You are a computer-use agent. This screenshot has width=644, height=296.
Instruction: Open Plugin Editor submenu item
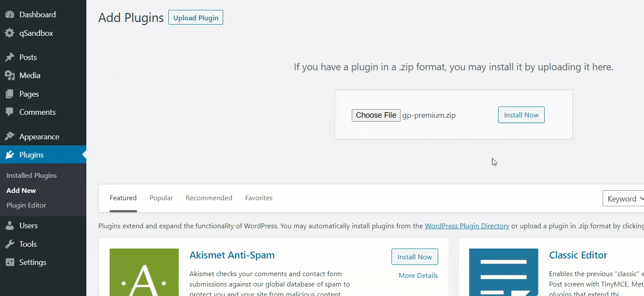coord(26,205)
